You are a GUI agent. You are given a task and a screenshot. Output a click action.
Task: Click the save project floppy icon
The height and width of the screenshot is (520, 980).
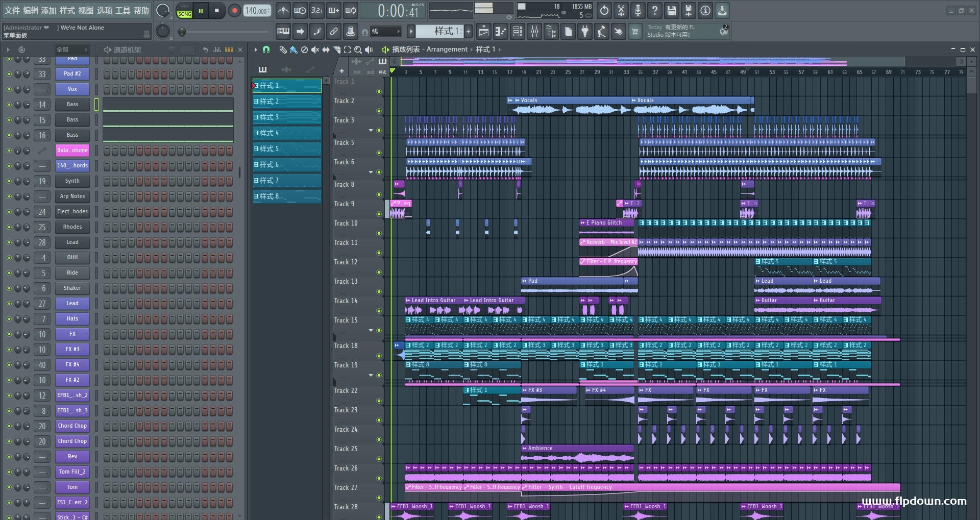[x=671, y=10]
